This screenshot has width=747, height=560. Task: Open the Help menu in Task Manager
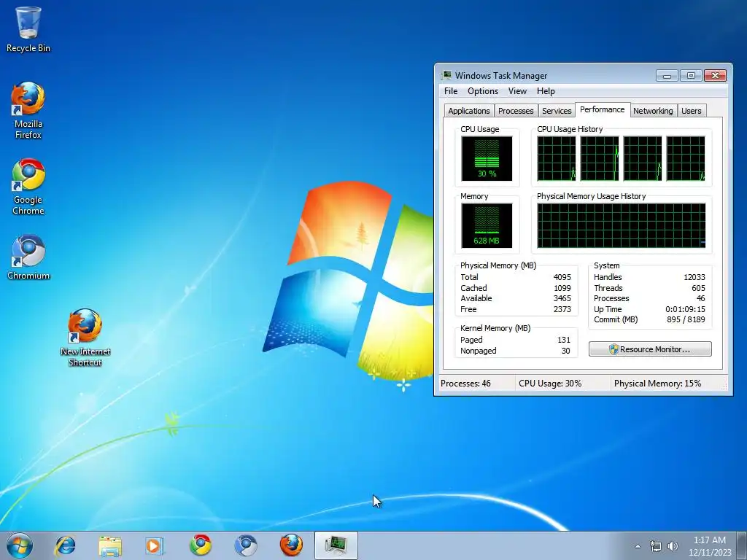pyautogui.click(x=546, y=91)
